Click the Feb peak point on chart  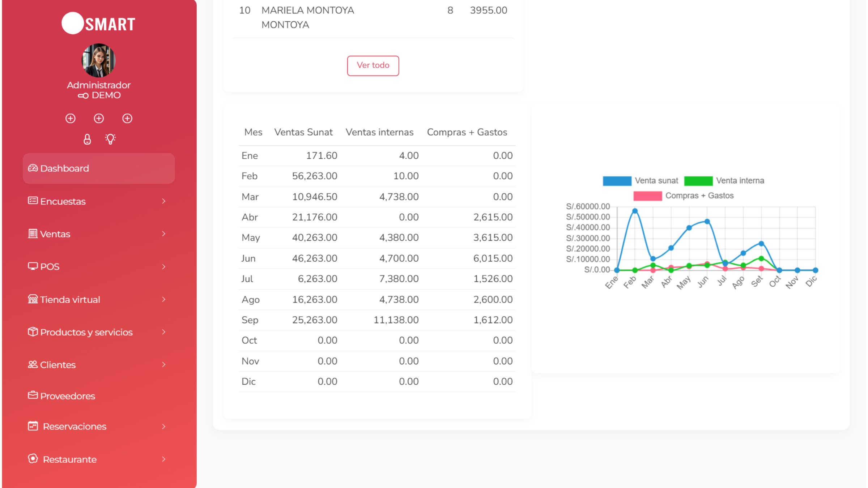635,211
